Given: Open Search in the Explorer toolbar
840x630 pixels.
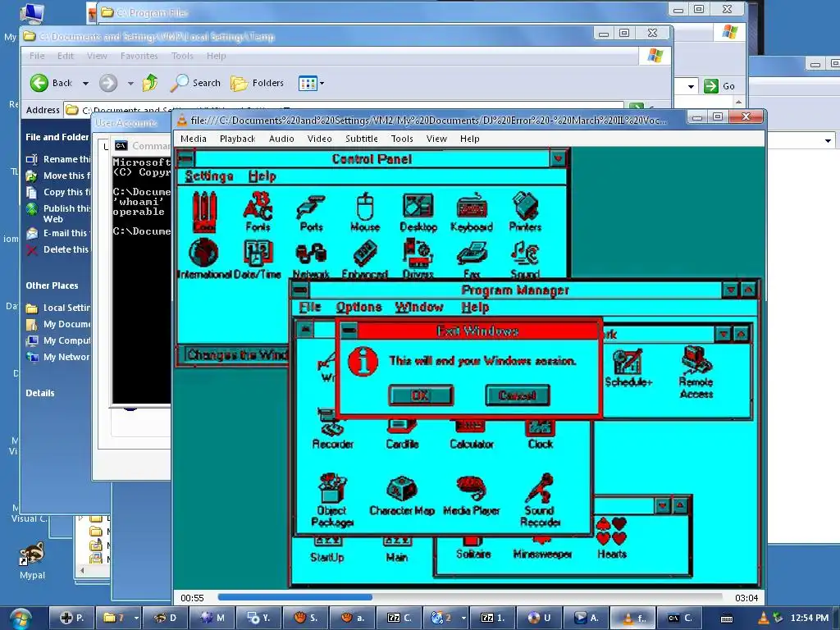Looking at the screenshot, I should [x=195, y=83].
